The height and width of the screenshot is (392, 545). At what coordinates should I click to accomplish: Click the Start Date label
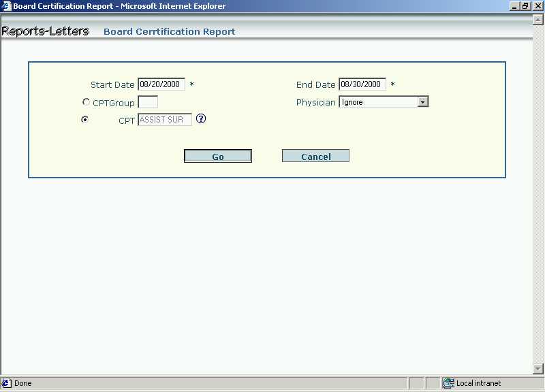click(112, 84)
